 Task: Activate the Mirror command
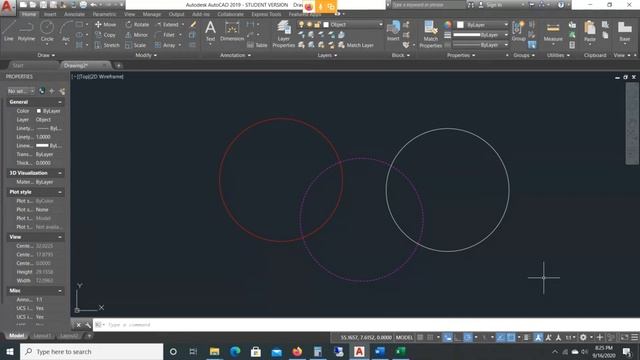136,35
